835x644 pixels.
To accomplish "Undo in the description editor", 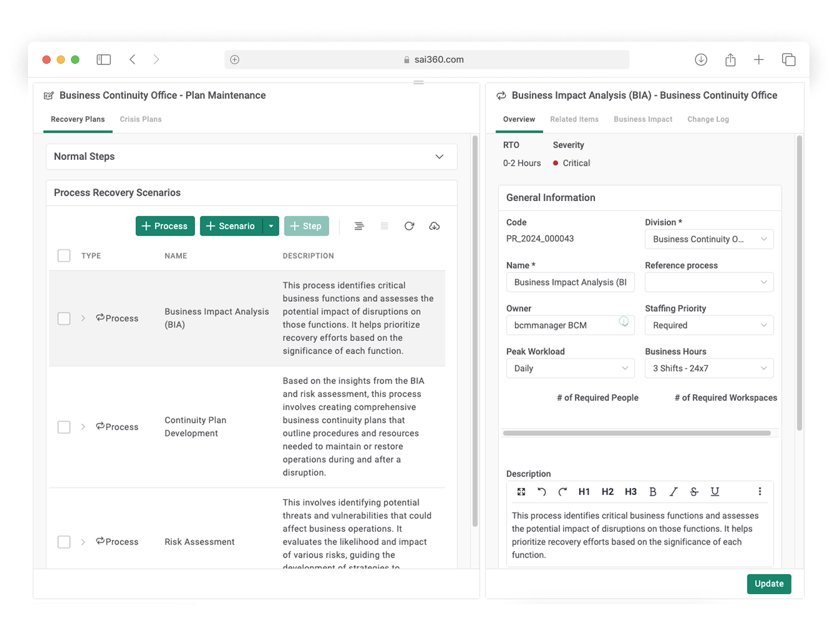I will tap(542, 492).
